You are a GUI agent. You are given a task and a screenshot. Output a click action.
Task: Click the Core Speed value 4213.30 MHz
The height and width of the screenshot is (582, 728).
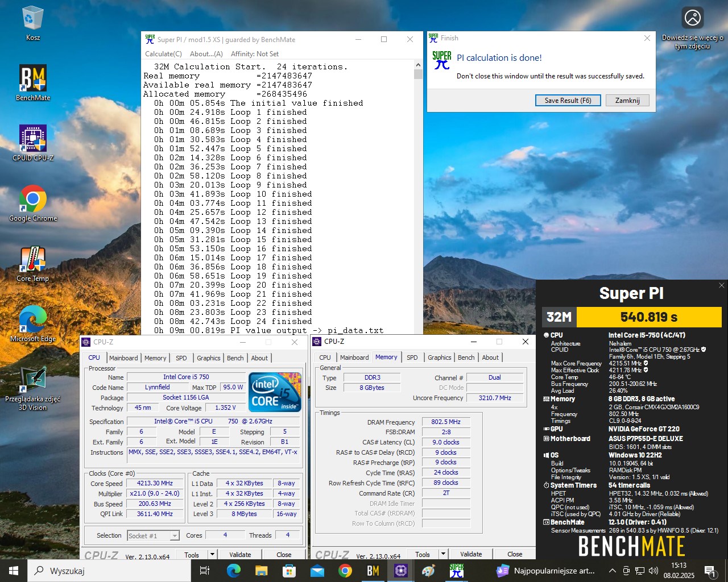[155, 483]
